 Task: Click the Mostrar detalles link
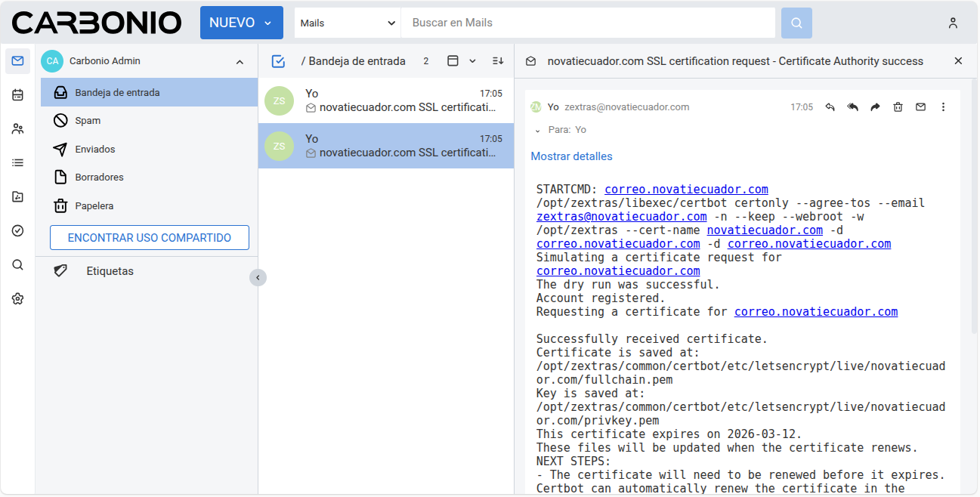571,156
